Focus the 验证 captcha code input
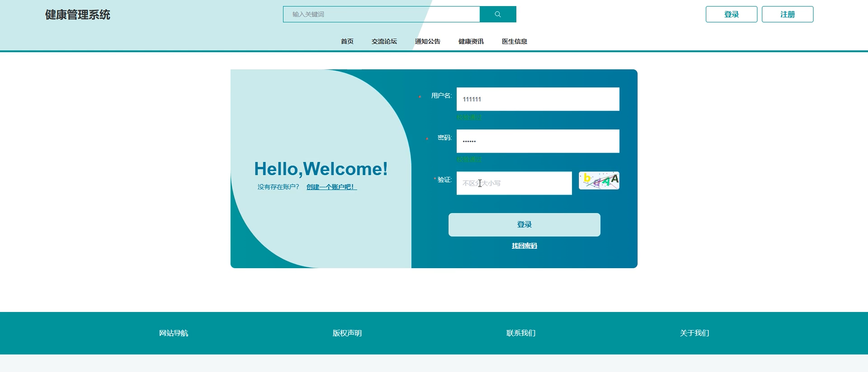This screenshot has width=868, height=372. (514, 183)
